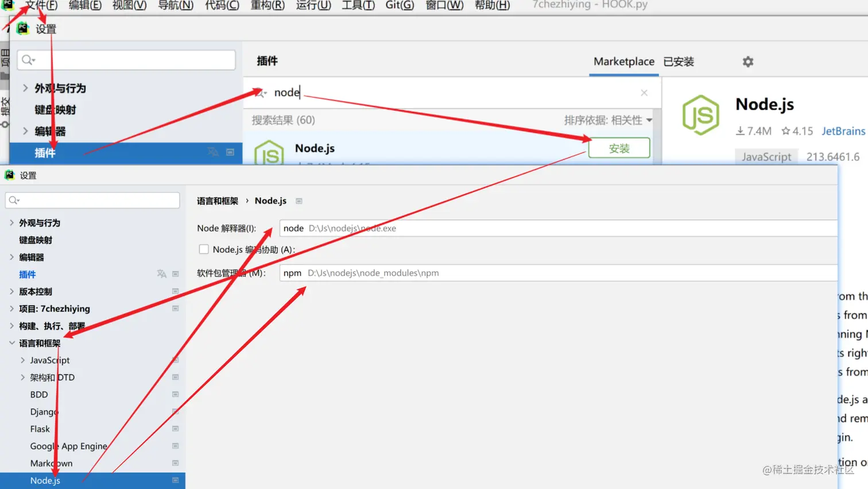Image resolution: width=868 pixels, height=489 pixels.
Task: Click the PyCharm logo in the menu bar
Action: (7, 5)
